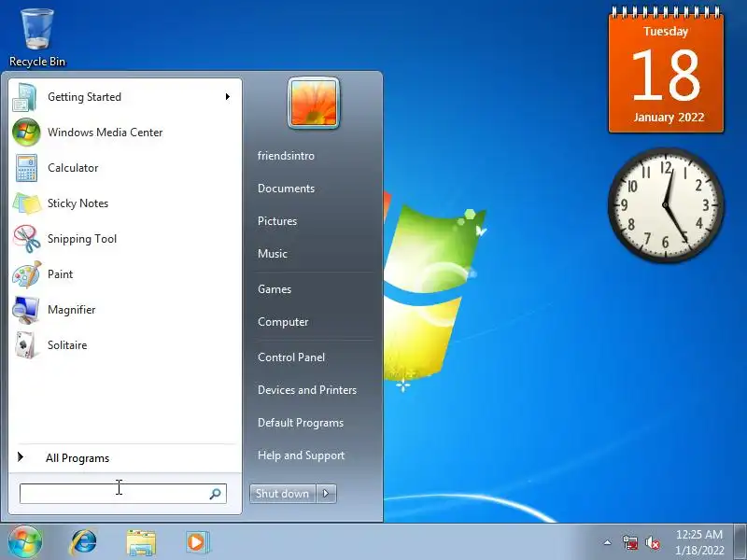Click the network status tray icon
Screen dimensions: 747x560
[x=629, y=543]
